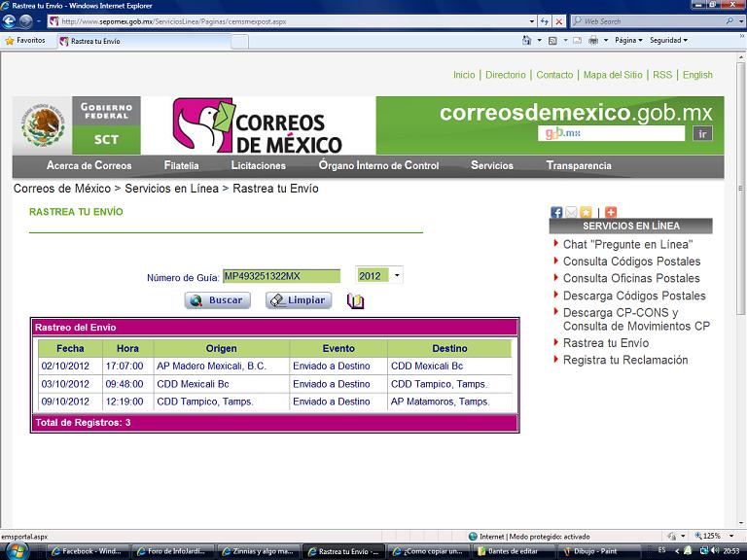This screenshot has width=747, height=560.
Task: Click the Correos de México logo
Action: point(257,125)
